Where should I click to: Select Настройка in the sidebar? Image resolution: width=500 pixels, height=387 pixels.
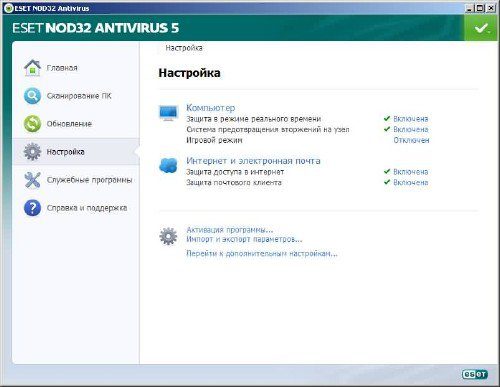pyautogui.click(x=65, y=152)
